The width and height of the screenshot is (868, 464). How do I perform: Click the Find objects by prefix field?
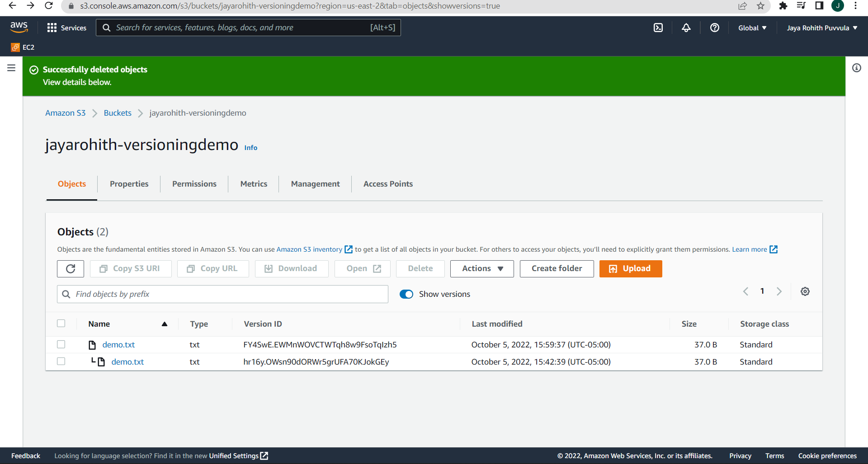(222, 294)
